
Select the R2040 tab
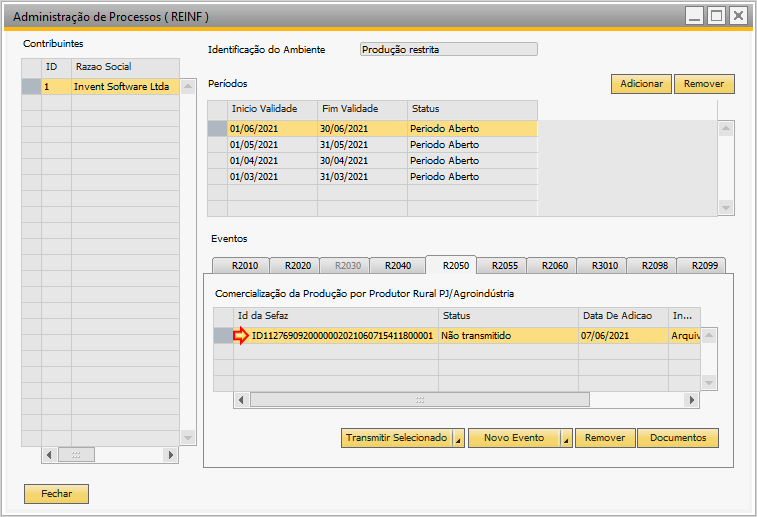[398, 266]
